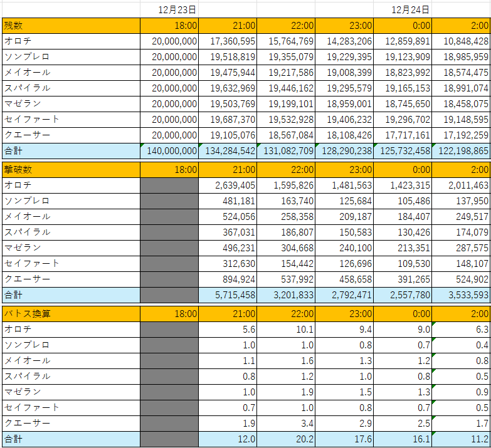Select クエーサー パトス value 3.4
Viewport: 491px width, 448px height.
tap(286, 424)
